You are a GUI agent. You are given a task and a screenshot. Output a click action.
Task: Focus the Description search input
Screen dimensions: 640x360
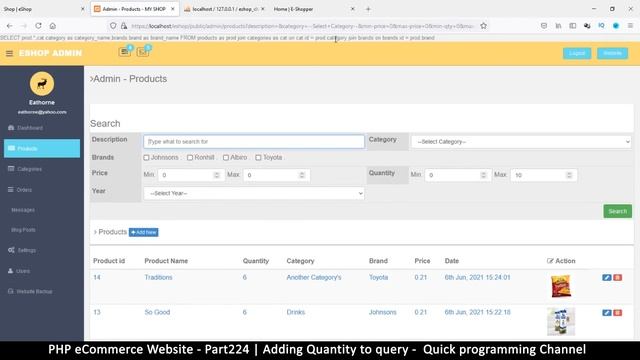tap(254, 142)
